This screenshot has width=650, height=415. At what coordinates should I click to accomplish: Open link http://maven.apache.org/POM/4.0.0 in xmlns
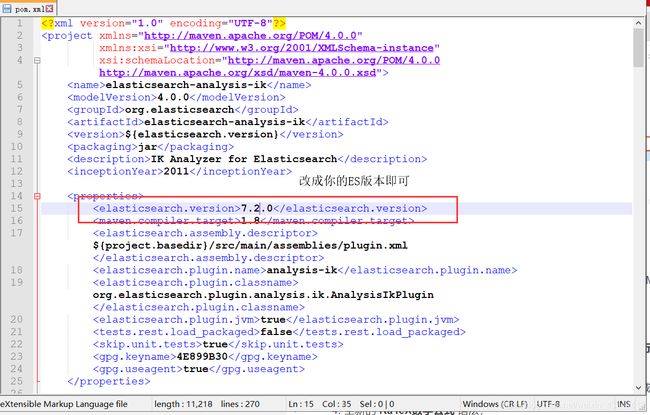pos(250,36)
